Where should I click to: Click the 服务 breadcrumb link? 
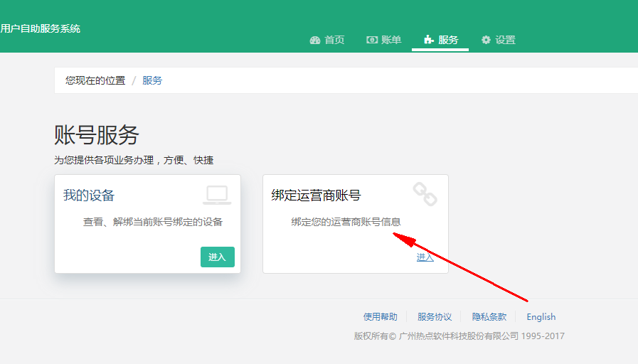pyautogui.click(x=152, y=80)
